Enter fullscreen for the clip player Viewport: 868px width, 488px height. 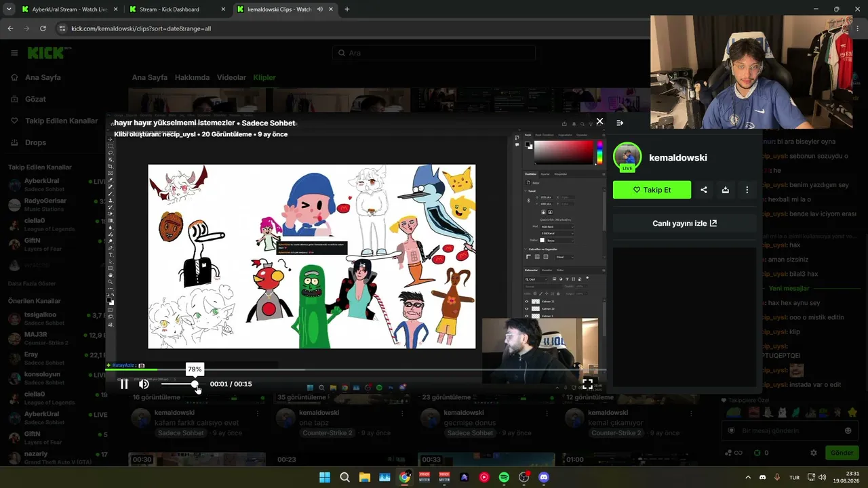tap(588, 384)
